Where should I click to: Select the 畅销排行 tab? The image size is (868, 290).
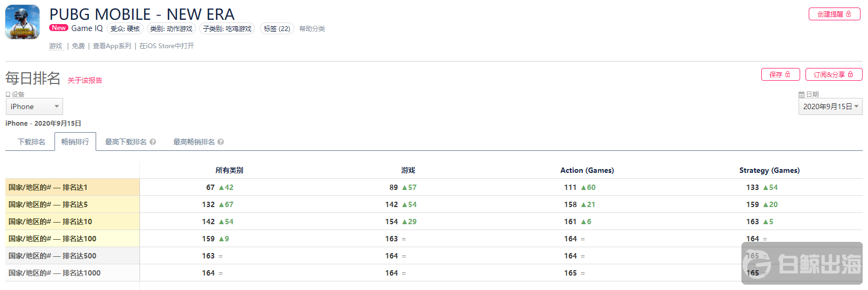coord(75,142)
